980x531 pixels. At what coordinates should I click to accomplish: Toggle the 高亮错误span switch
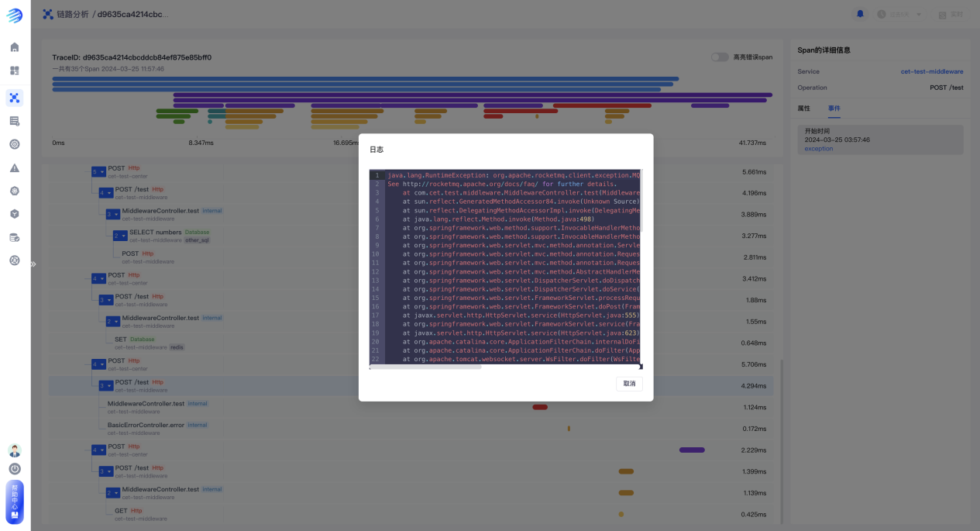click(720, 57)
